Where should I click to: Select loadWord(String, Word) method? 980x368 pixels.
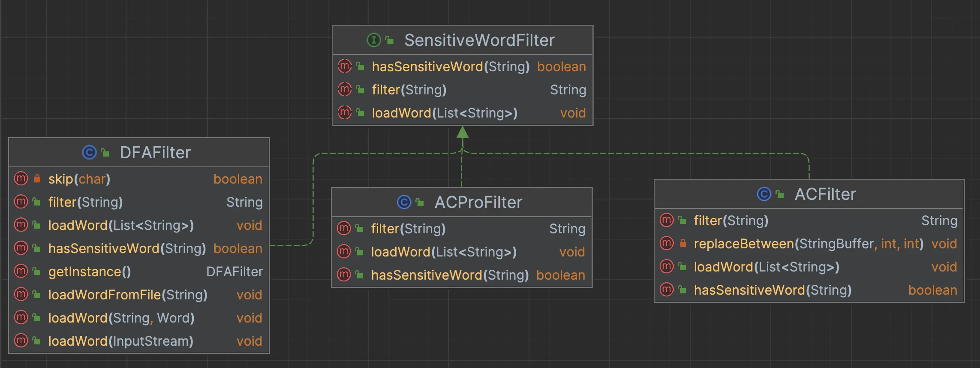[121, 318]
